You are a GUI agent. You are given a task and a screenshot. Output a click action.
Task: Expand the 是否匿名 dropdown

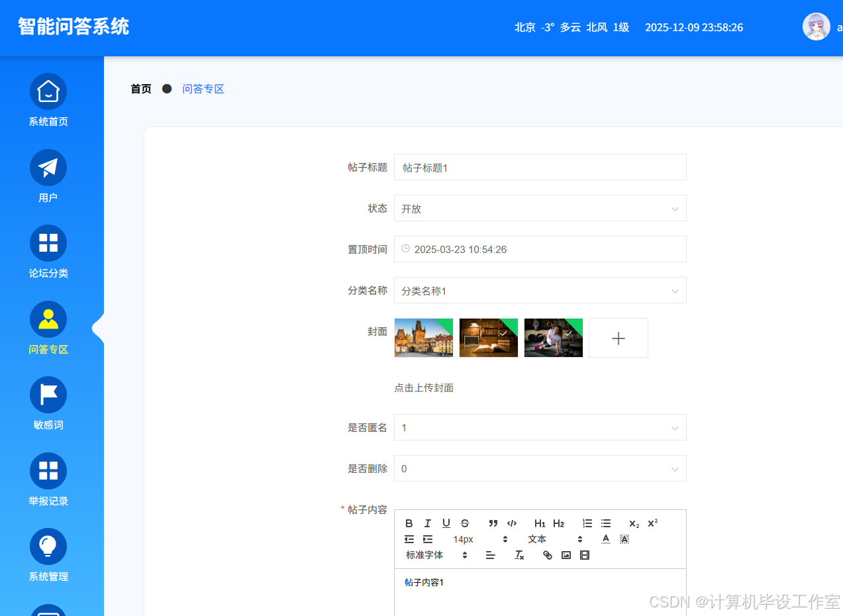pos(540,427)
